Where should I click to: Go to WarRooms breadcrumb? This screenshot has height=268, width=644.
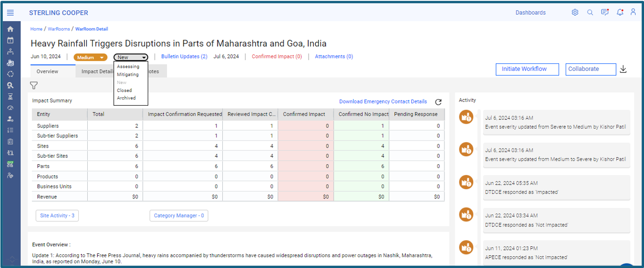(x=59, y=29)
